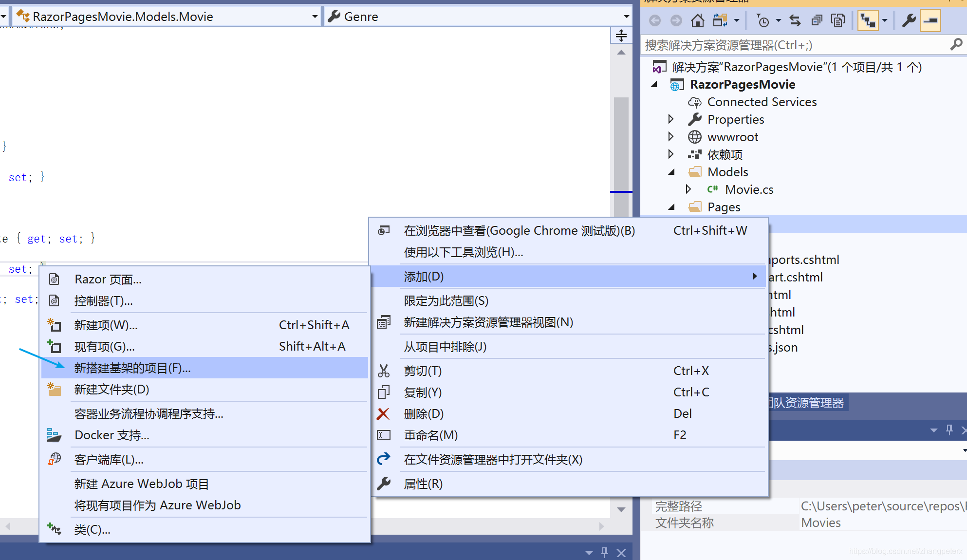
Task: Click the editor vertical scrollbar thumb
Action: pos(621,146)
